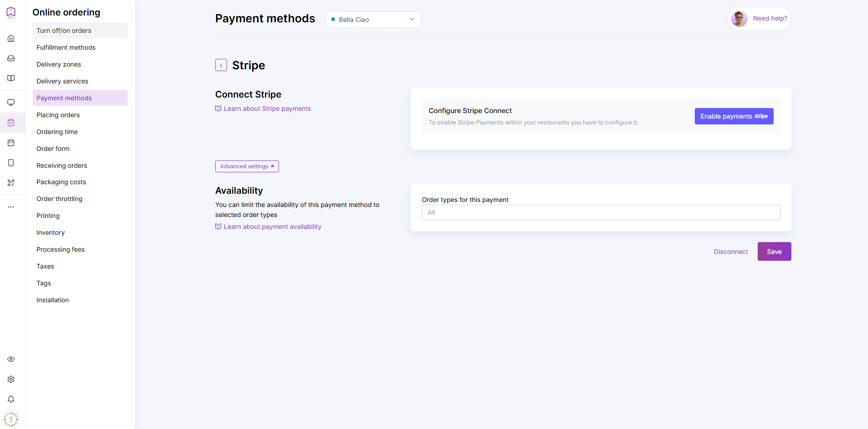This screenshot has width=868, height=429.
Task: Open Turn off/on orders menu item
Action: [80, 31]
